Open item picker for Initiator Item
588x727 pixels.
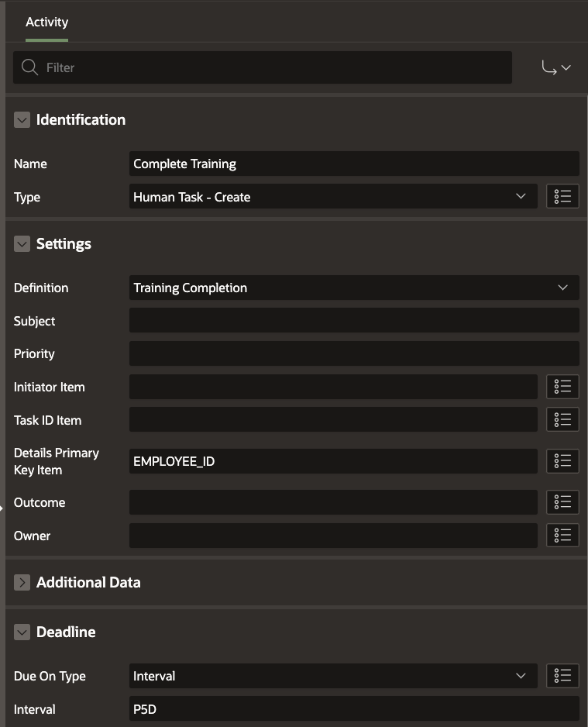(x=563, y=387)
